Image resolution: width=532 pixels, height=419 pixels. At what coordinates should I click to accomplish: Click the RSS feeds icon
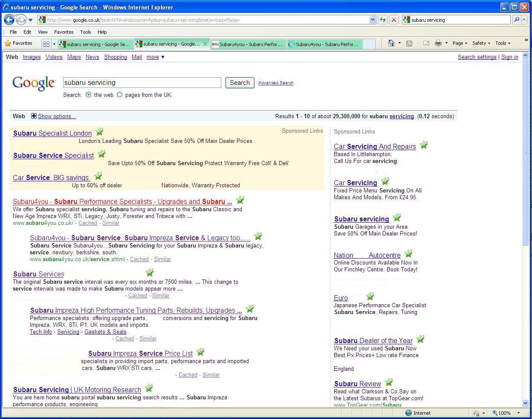tap(409, 43)
